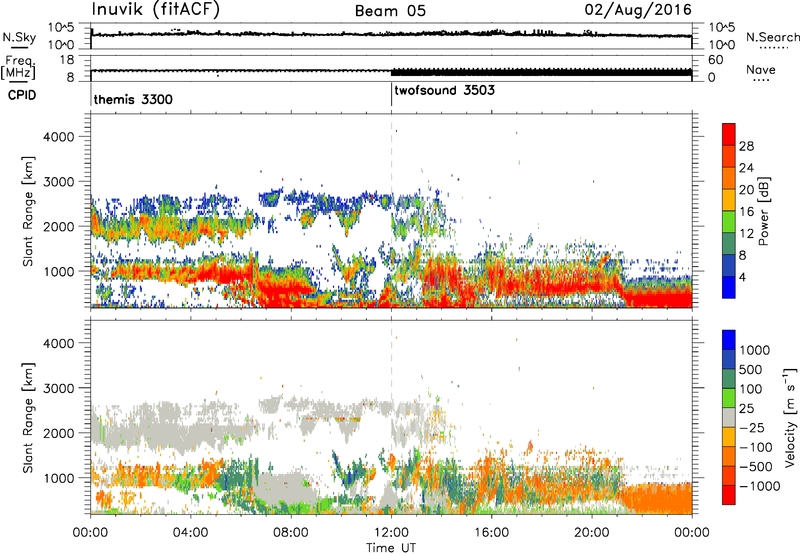Click the solid line sample under N.Sky
This screenshot has height=554, width=800.
point(19,47)
